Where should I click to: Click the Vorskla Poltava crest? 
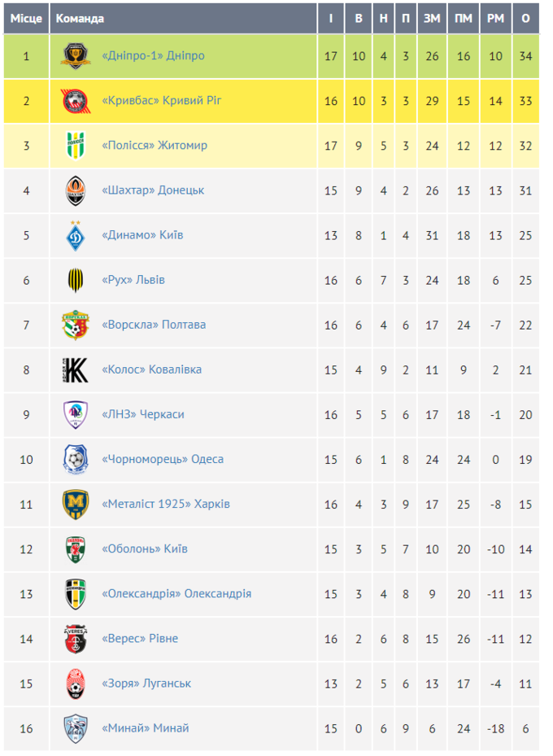[76, 325]
